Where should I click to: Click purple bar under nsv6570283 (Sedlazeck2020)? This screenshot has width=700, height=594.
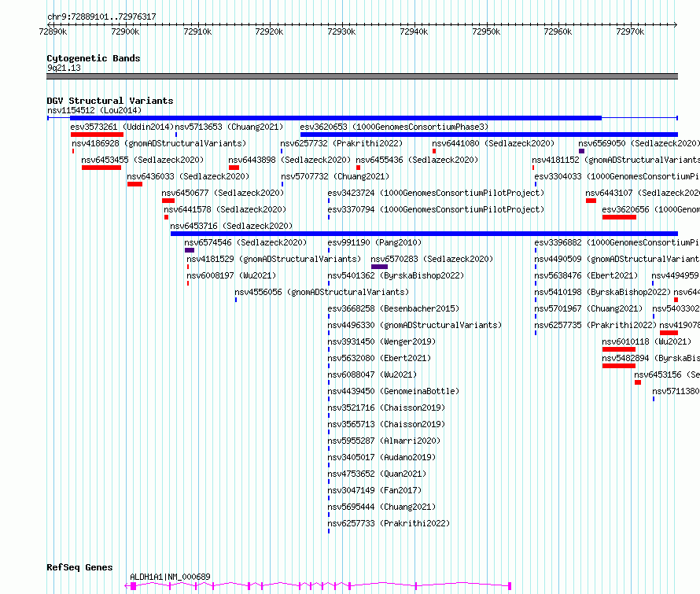coord(379,267)
